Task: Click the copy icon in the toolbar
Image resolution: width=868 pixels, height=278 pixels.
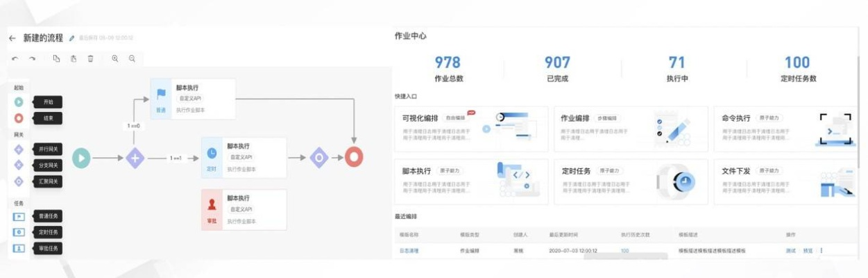Action: pyautogui.click(x=57, y=59)
